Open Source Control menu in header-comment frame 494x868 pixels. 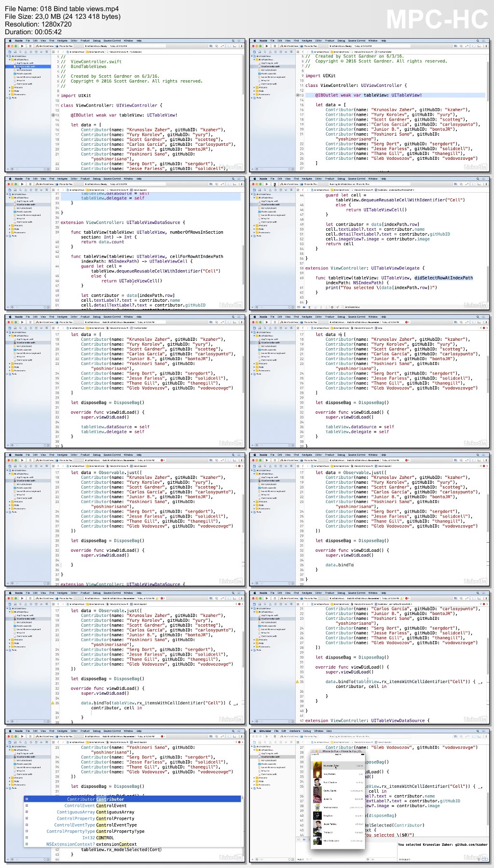(x=112, y=41)
